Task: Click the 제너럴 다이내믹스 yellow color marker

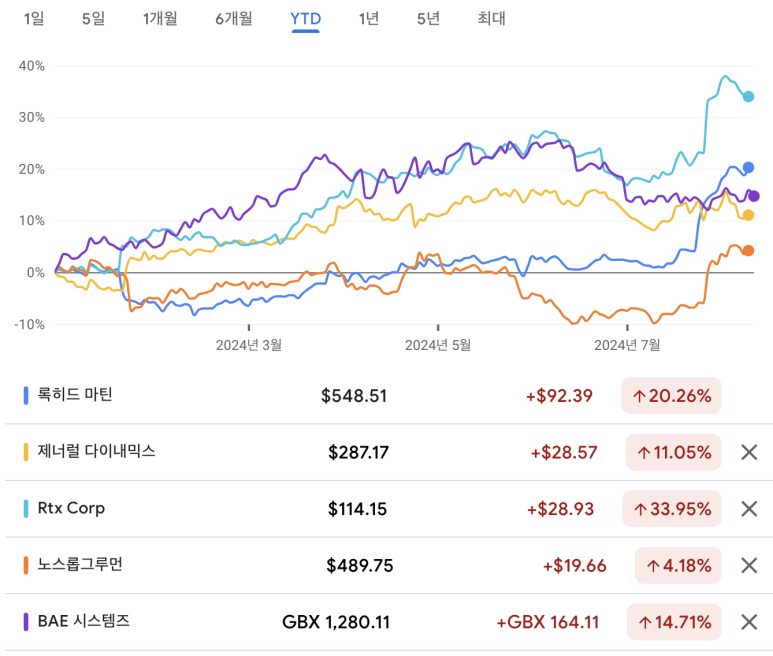Action: point(26,452)
